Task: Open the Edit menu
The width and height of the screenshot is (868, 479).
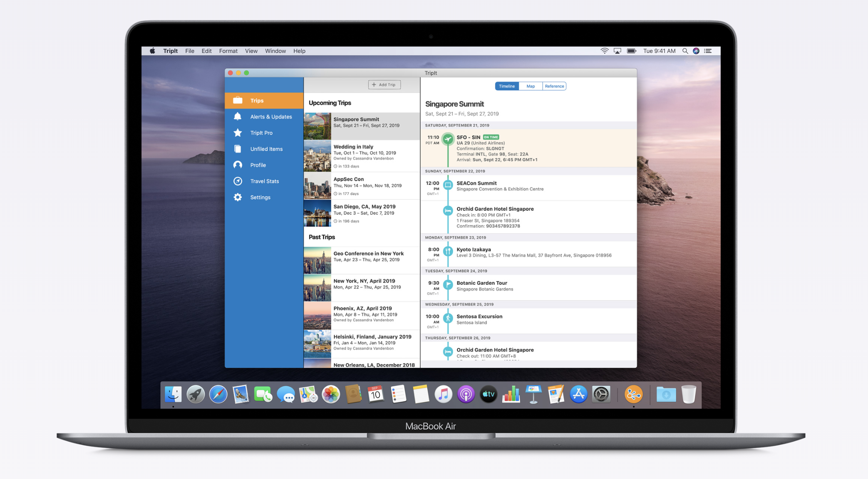Action: [206, 51]
